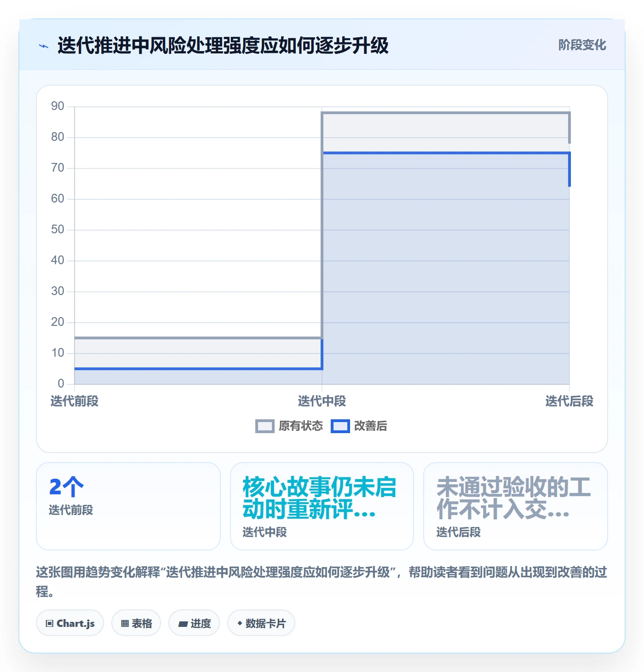Click the 改善后 legend text
Screen dimensions: 644x672
tap(371, 426)
